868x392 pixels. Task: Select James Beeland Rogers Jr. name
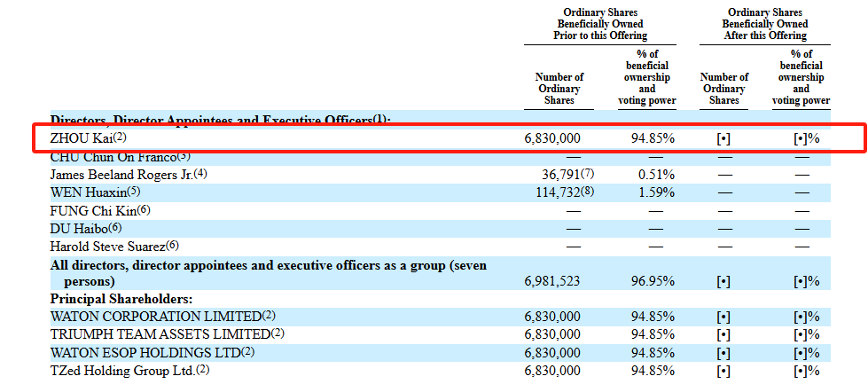(121, 174)
